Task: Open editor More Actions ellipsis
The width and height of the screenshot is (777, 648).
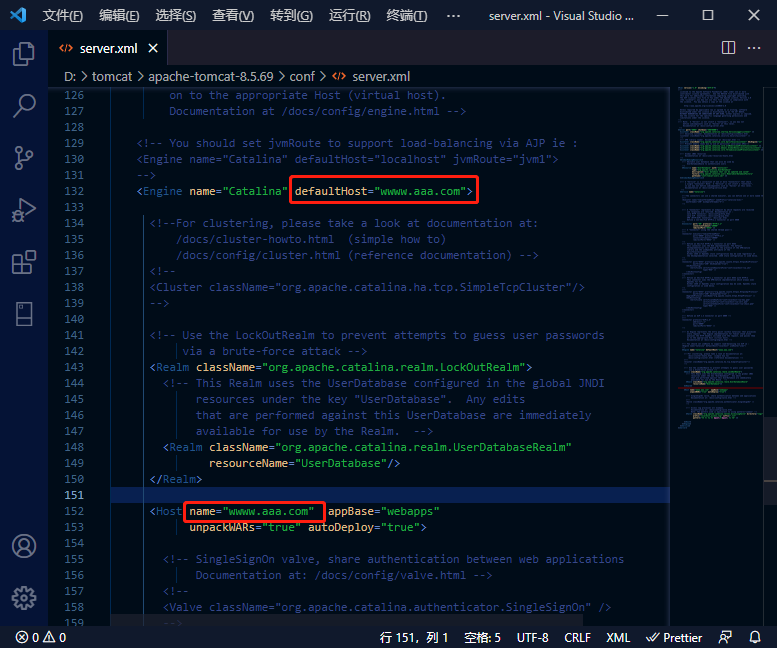Action: (754, 48)
